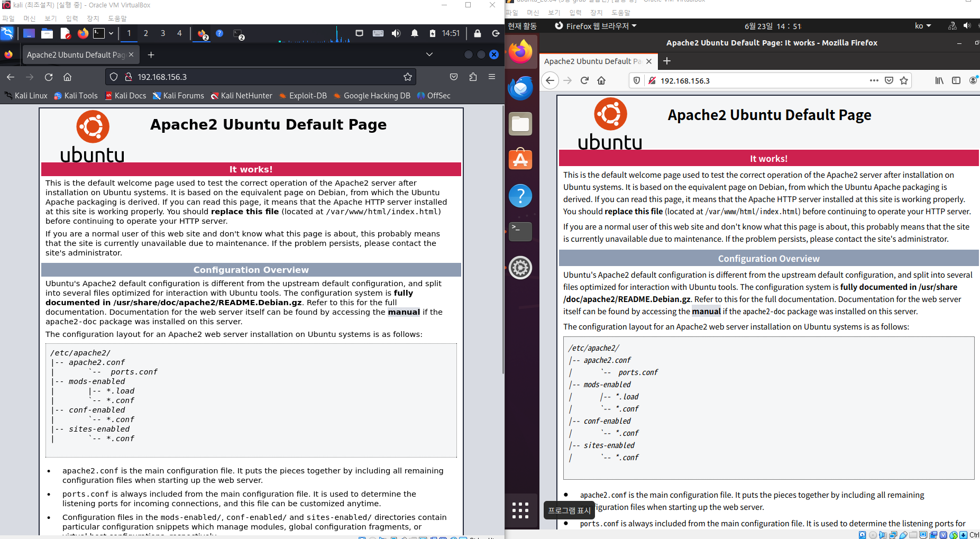Open the Kali NetHunter bookmark
Image resolution: width=980 pixels, height=539 pixels.
242,96
